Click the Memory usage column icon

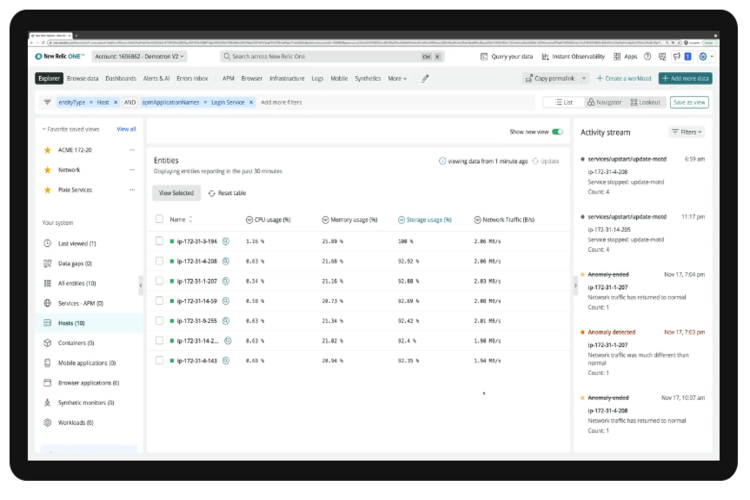pyautogui.click(x=325, y=220)
